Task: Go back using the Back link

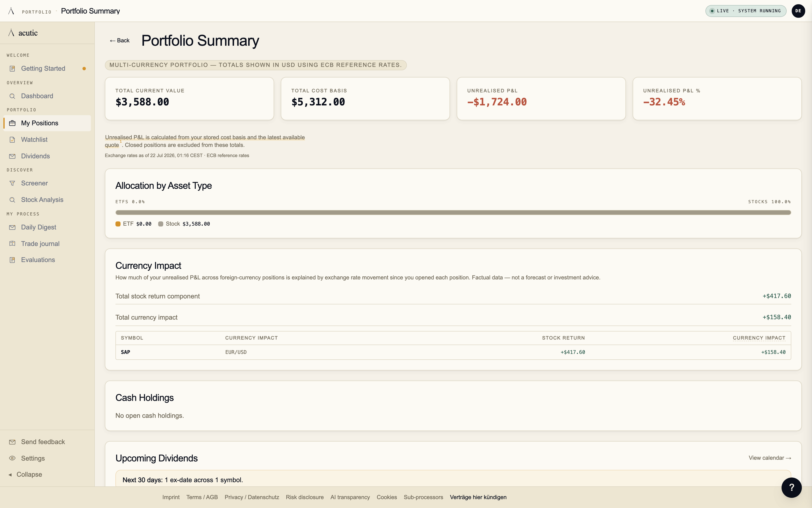Action: [x=119, y=41]
